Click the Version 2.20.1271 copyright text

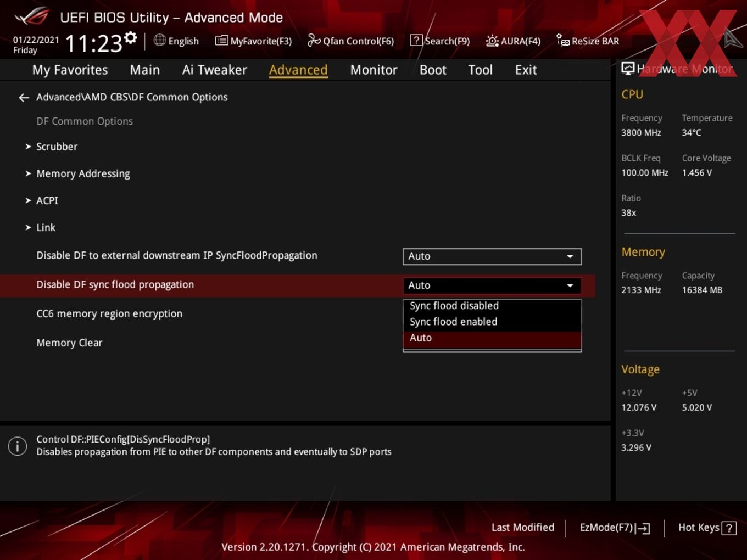point(373,547)
